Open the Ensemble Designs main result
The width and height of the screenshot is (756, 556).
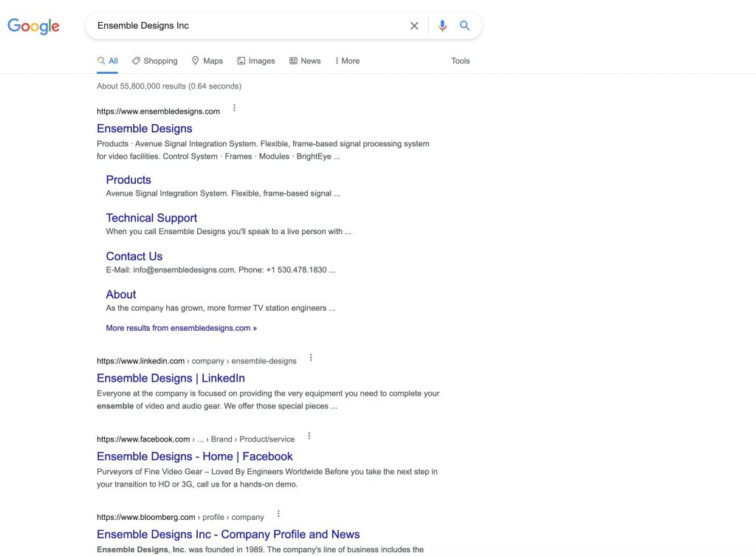pyautogui.click(x=145, y=128)
